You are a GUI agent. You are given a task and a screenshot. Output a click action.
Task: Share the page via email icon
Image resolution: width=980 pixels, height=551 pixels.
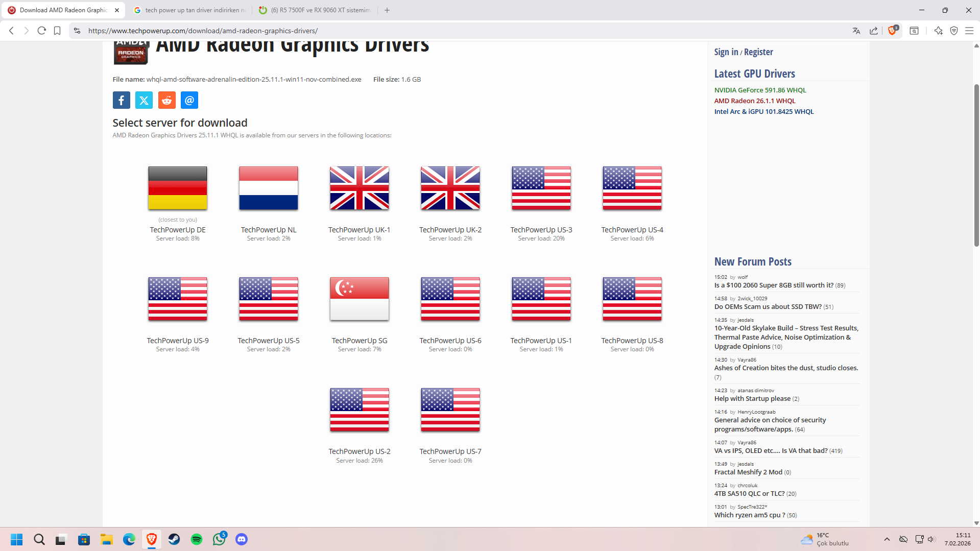point(189,100)
